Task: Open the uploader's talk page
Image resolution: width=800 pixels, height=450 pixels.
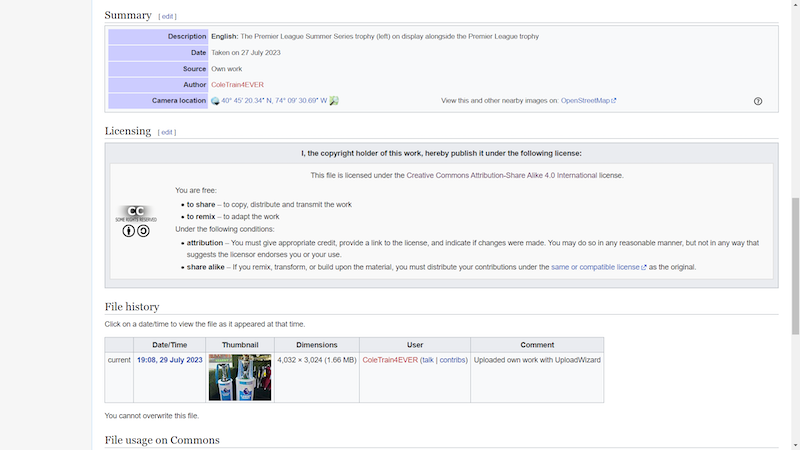Action: (427, 360)
